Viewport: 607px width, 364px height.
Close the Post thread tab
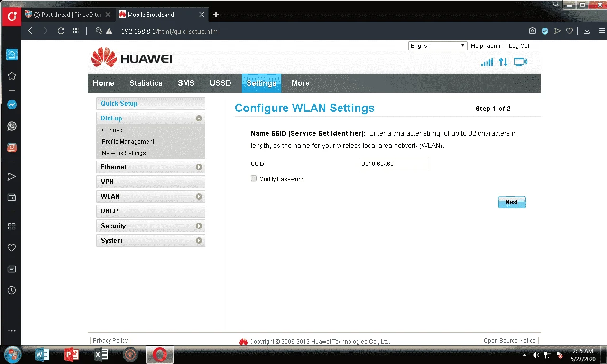tap(108, 15)
